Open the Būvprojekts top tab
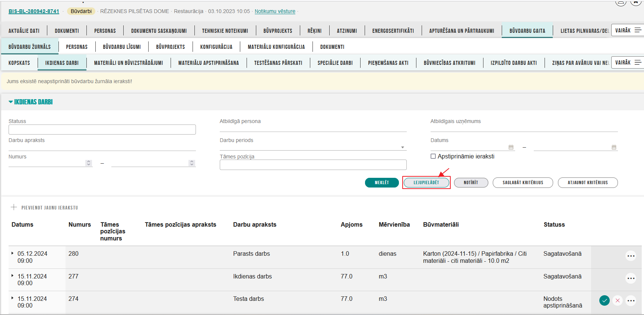 tap(277, 31)
